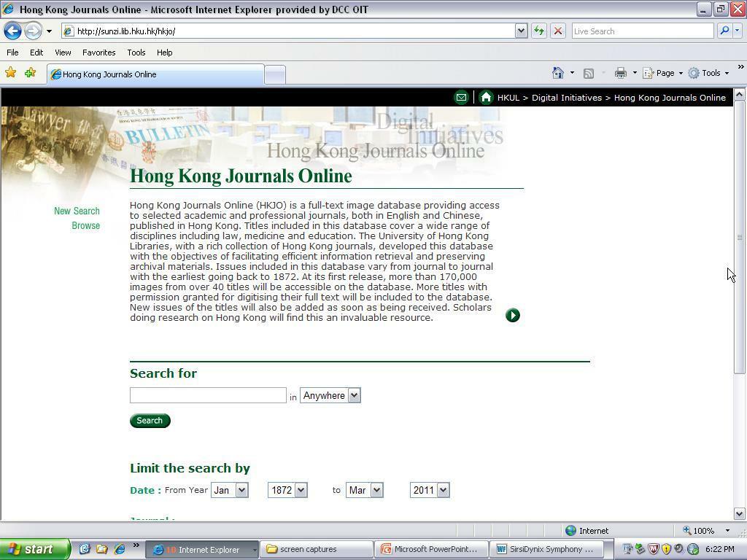Open a new blank tab
This screenshot has height=560, width=747.
click(275, 75)
